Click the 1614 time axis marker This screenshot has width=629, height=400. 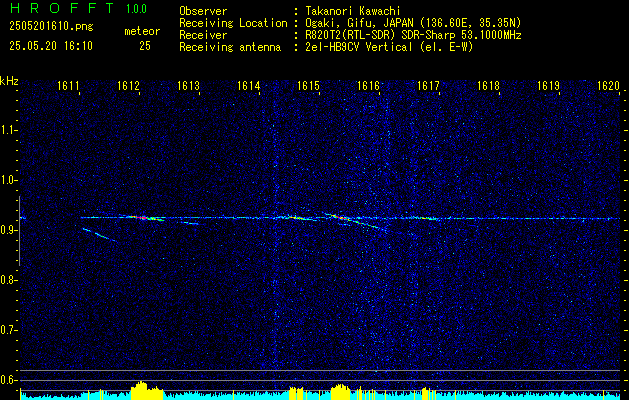point(248,85)
